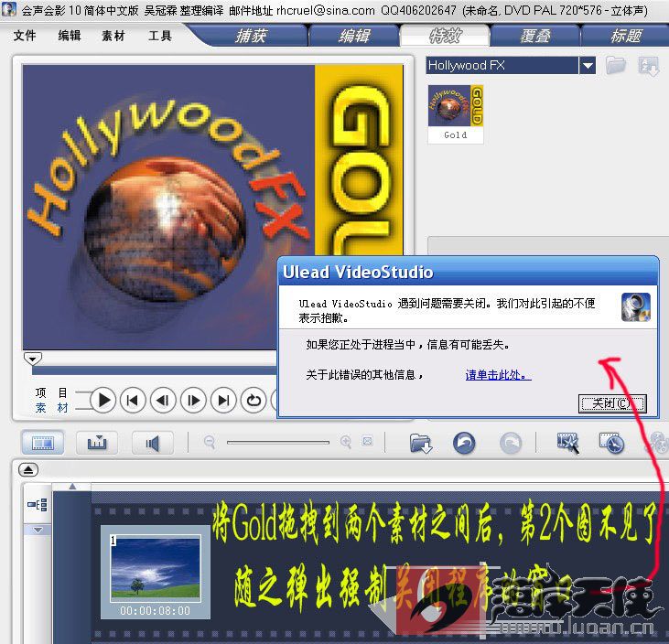Click the Ulead VideoStudio dialog icon
669x644 pixels.
coord(636,307)
